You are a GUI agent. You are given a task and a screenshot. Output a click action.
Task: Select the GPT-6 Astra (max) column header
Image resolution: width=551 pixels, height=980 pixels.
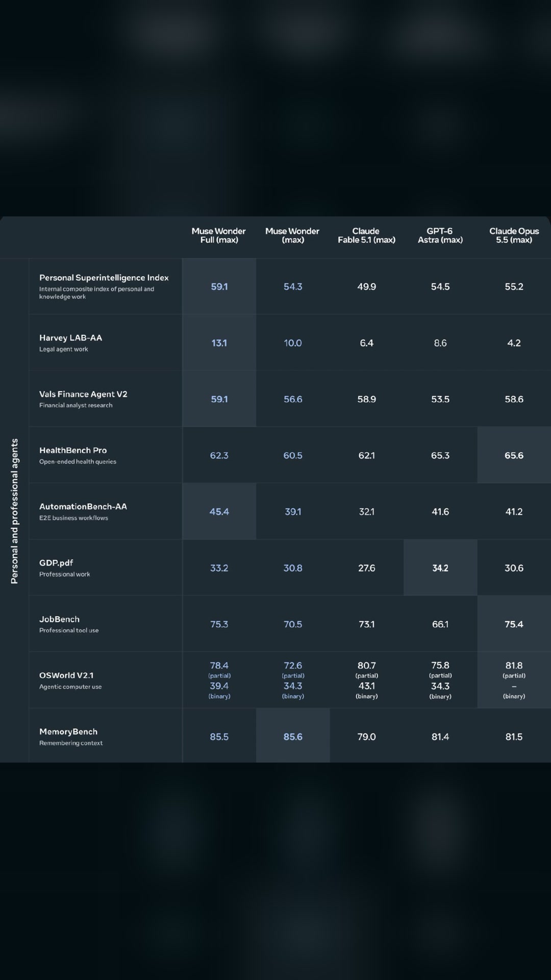point(440,235)
